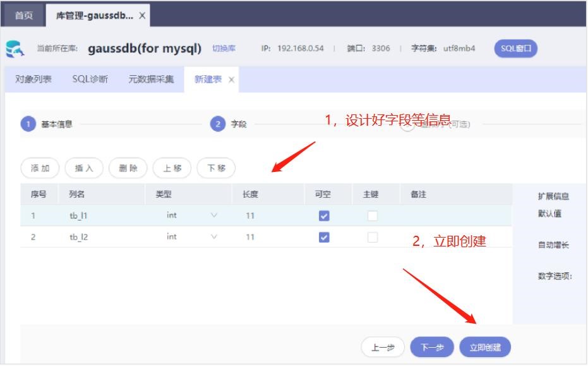Image resolution: width=588 pixels, height=366 pixels.
Task: Switch to the 对象列表 tab
Action: point(33,79)
